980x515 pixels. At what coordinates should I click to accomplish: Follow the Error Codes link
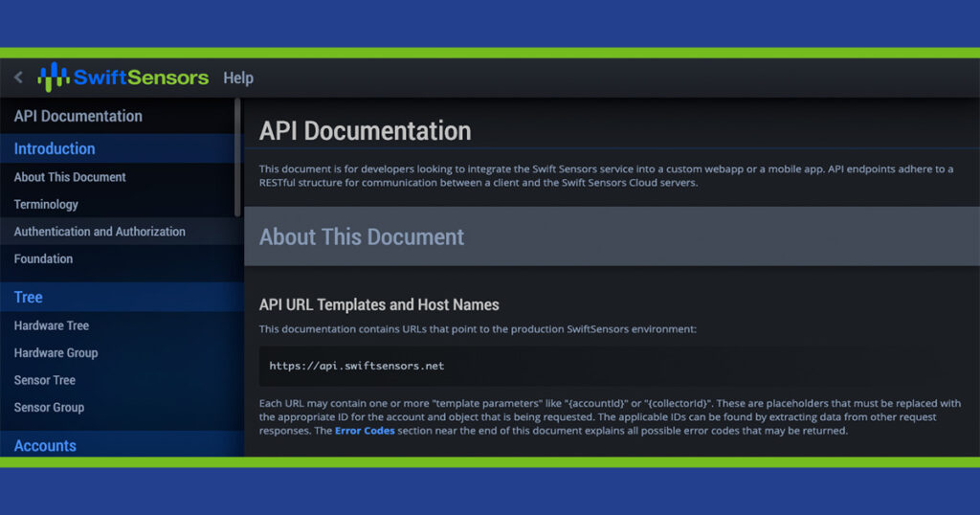click(x=365, y=431)
